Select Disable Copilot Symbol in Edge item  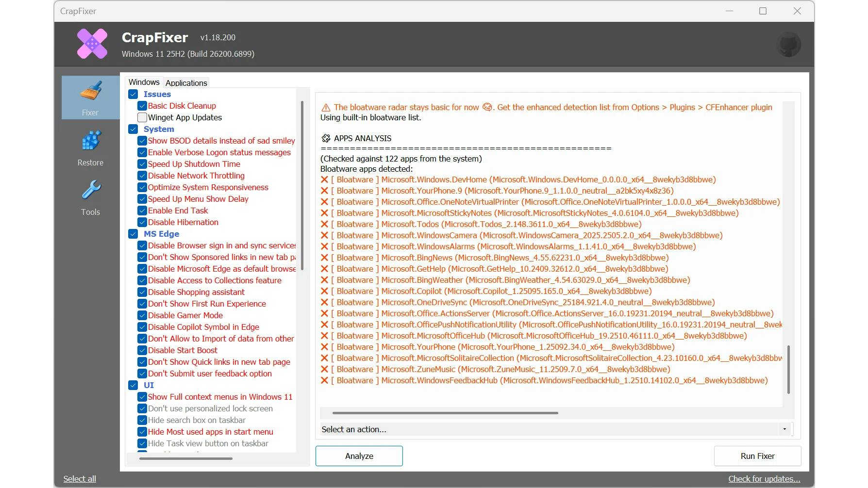[x=203, y=327]
